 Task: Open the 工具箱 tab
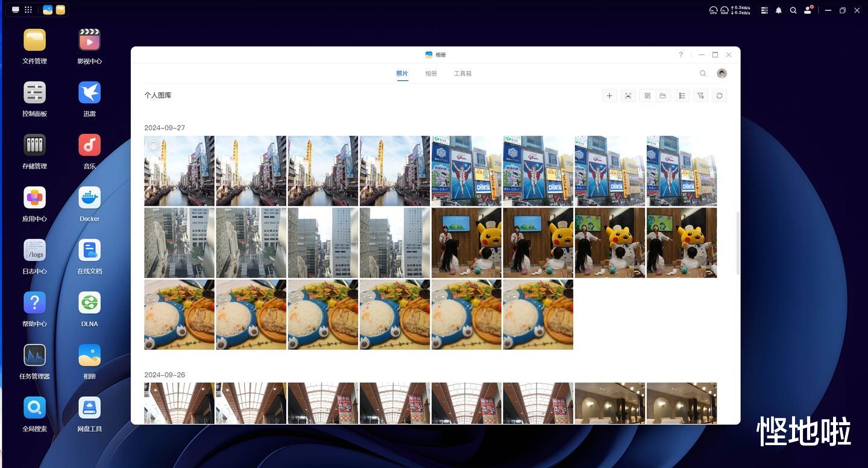463,74
